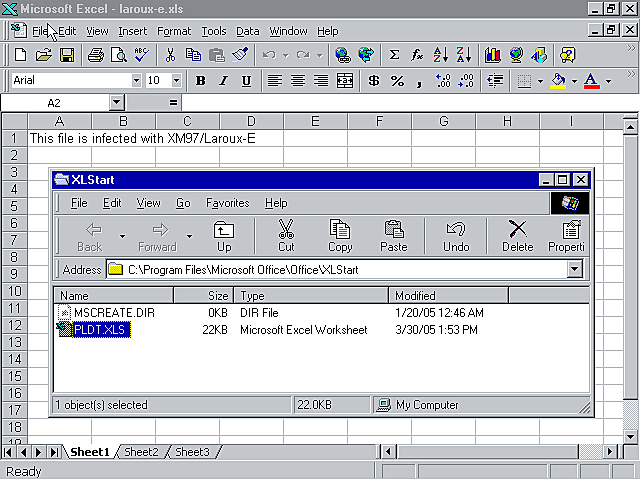Viewport: 640px width, 480px height.
Task: Open the Favorites menu in XLStart window
Action: pyautogui.click(x=227, y=203)
